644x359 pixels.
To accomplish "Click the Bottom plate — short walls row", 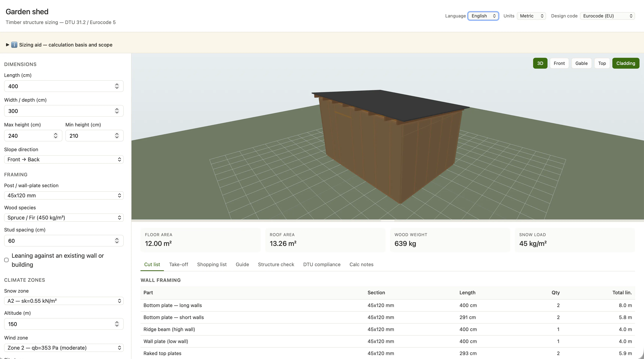I will 388,317.
